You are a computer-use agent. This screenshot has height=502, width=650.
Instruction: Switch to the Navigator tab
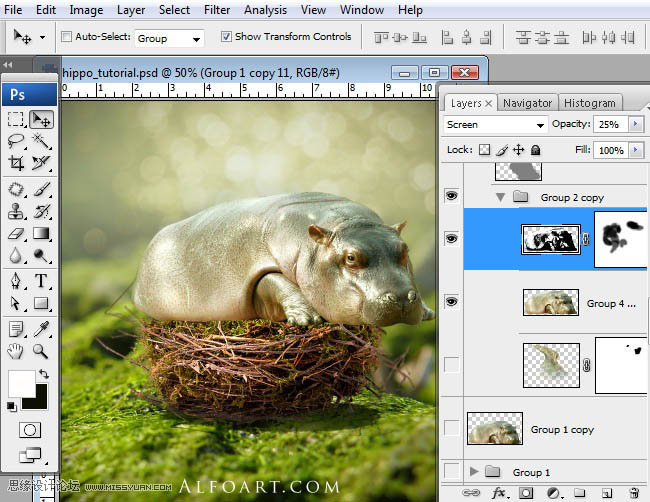tap(527, 103)
